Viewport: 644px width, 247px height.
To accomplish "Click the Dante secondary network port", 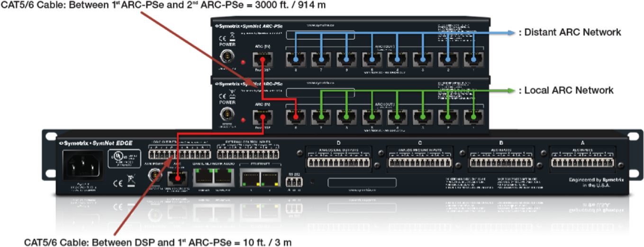I will click(x=223, y=177).
